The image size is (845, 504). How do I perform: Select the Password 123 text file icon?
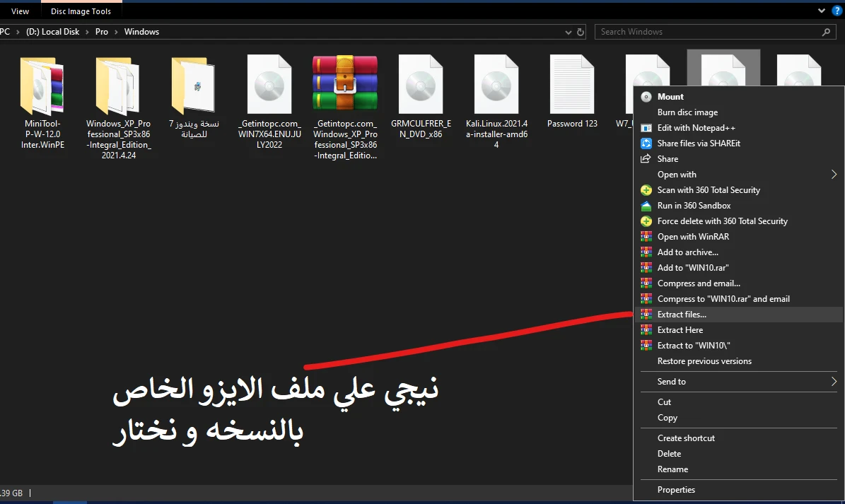point(572,85)
